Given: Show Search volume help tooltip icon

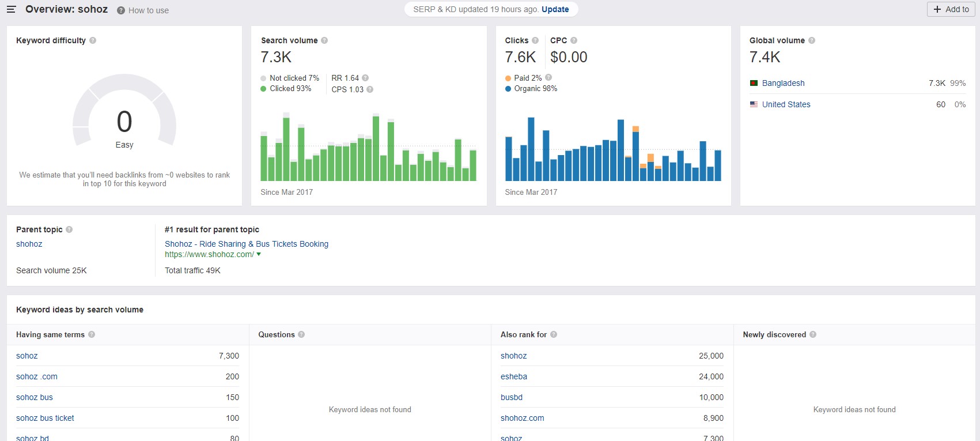Looking at the screenshot, I should (324, 40).
